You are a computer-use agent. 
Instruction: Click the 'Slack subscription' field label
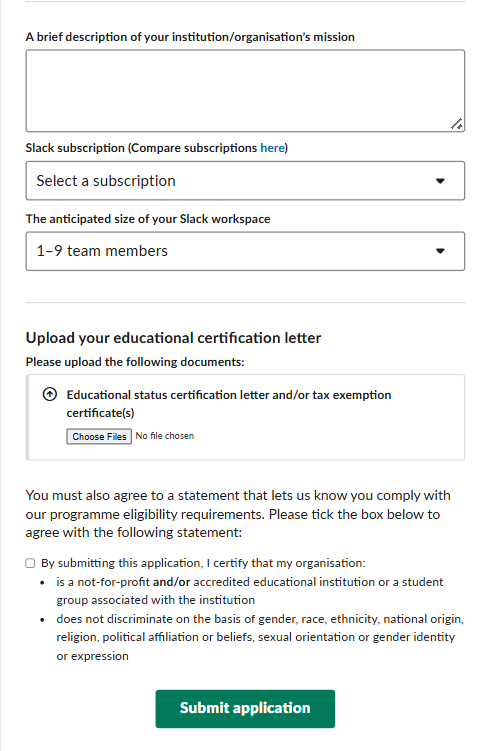[157, 148]
